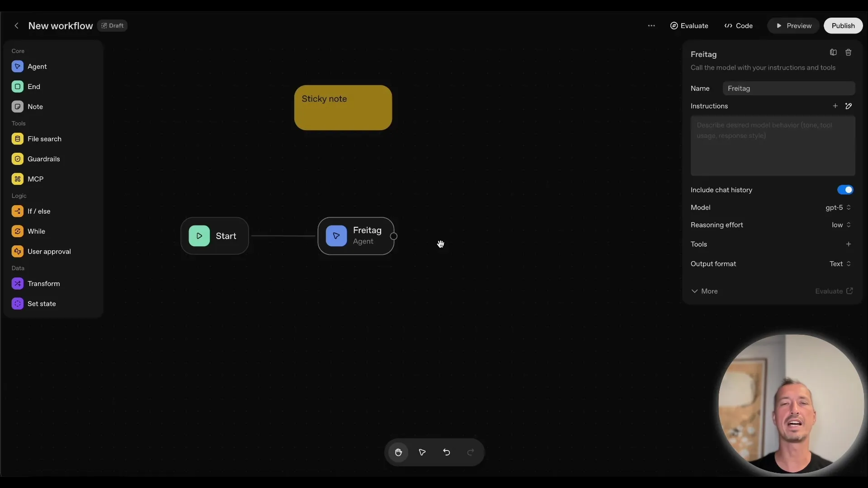Open the Model dropdown showing gpt-5
This screenshot has height=488, width=868.
click(x=838, y=208)
